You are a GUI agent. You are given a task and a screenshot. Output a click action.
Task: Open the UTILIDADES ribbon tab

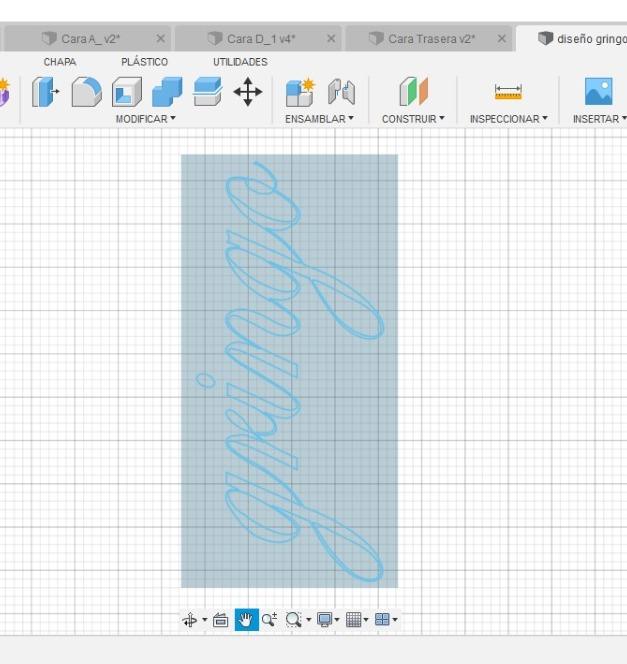(x=240, y=62)
